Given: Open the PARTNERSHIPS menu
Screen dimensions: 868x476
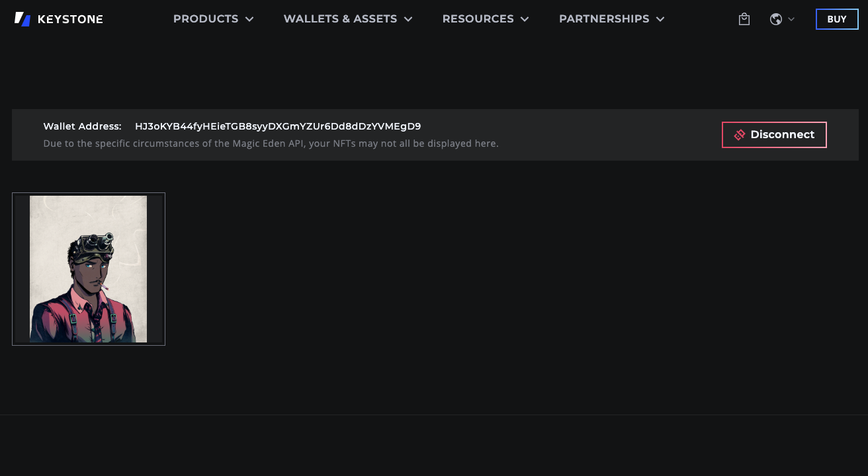Looking at the screenshot, I should (603, 19).
